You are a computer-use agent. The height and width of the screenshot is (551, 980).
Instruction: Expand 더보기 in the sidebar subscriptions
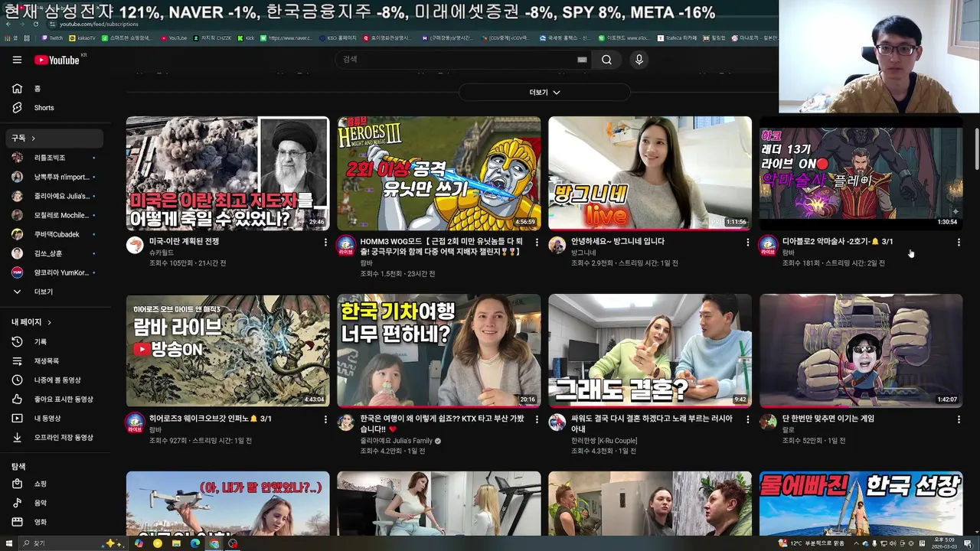pos(54,292)
